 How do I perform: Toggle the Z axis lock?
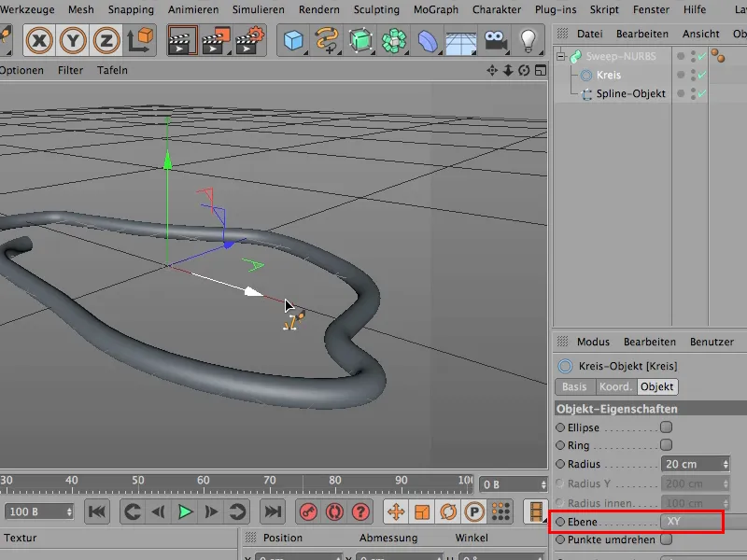(106, 40)
